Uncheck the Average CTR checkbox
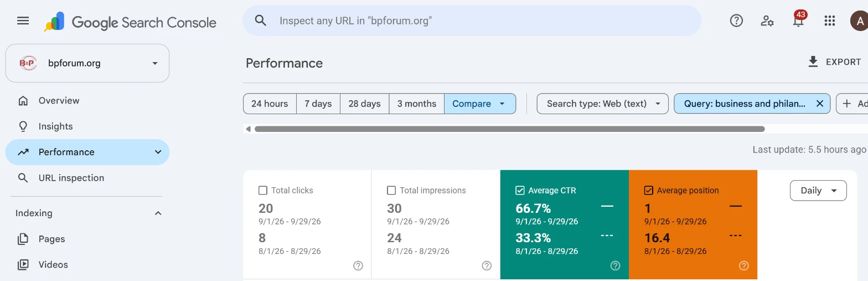 click(520, 190)
